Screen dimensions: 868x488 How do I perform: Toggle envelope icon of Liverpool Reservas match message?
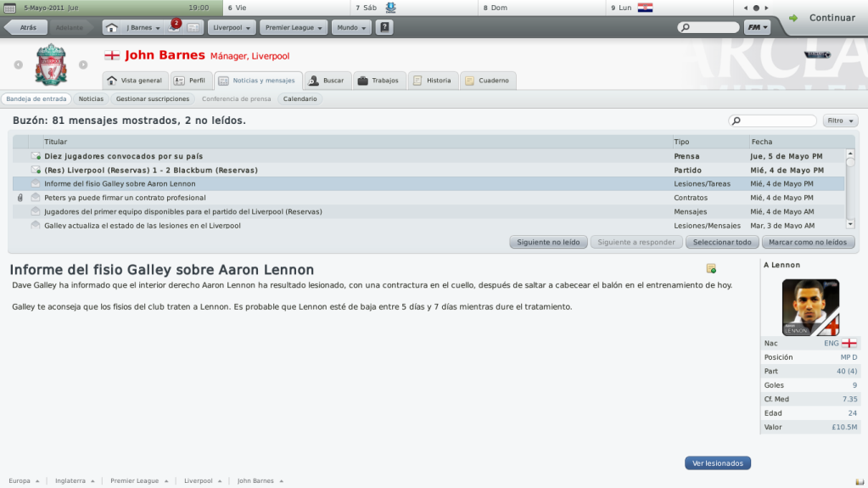click(36, 170)
